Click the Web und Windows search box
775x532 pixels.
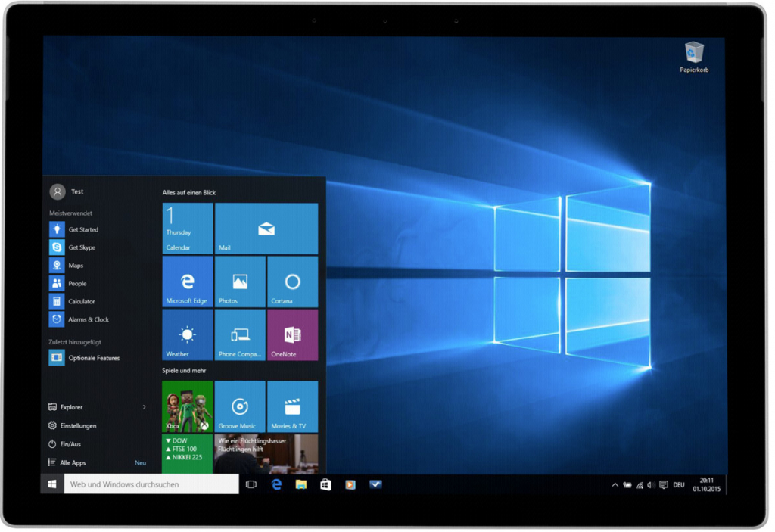click(151, 484)
